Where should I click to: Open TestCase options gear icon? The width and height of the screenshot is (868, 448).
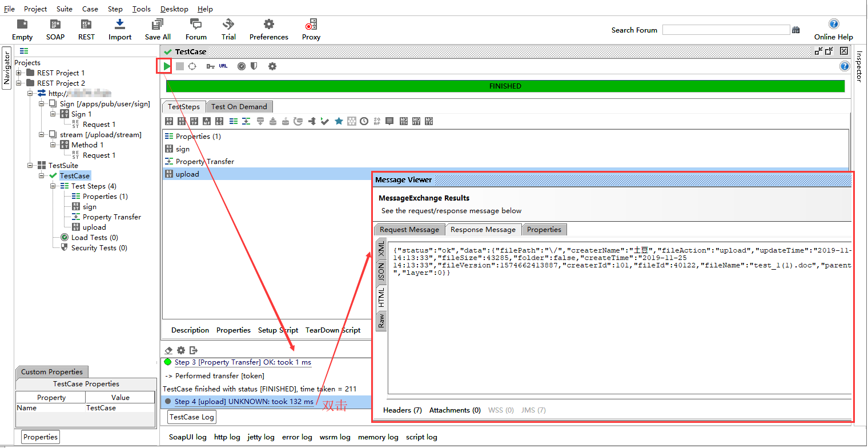click(x=272, y=66)
